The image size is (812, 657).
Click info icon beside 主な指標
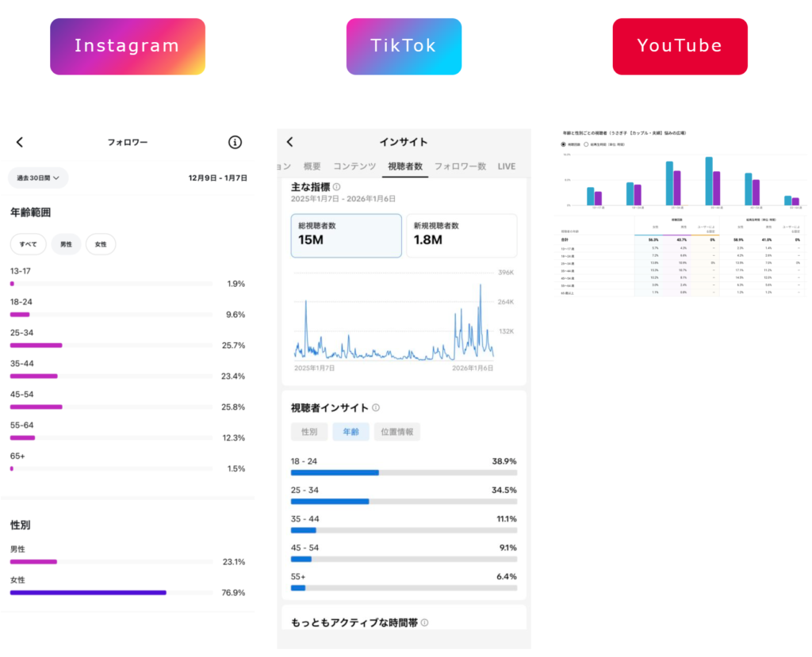[337, 187]
